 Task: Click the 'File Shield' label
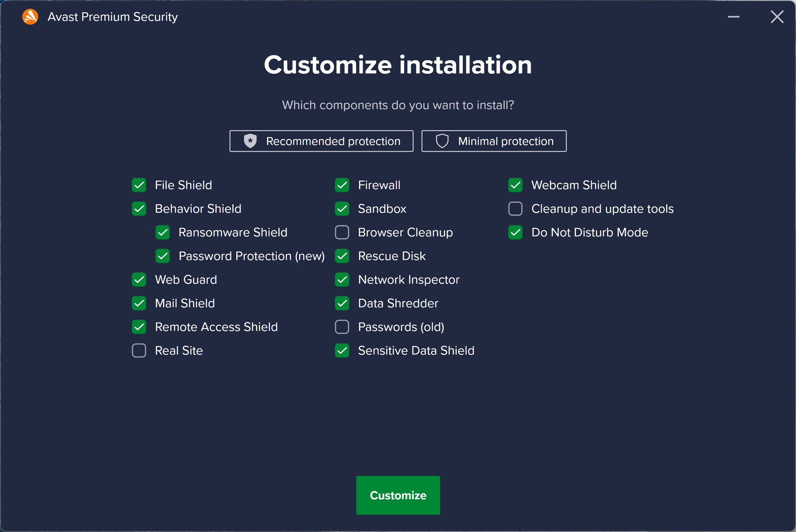point(183,185)
